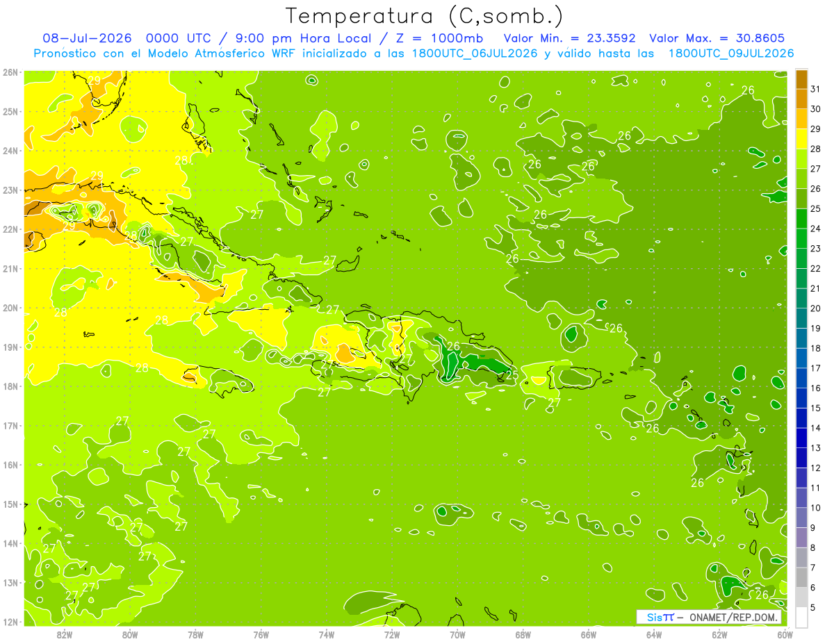Click the 80W longitude label
834x644 pixels.
coord(130,634)
